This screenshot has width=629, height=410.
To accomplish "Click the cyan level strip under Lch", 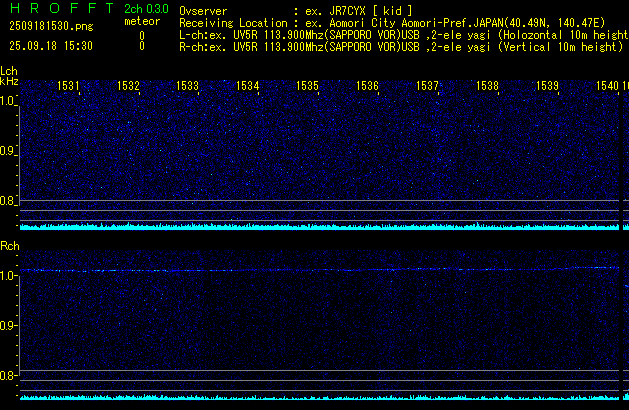I will point(320,227).
